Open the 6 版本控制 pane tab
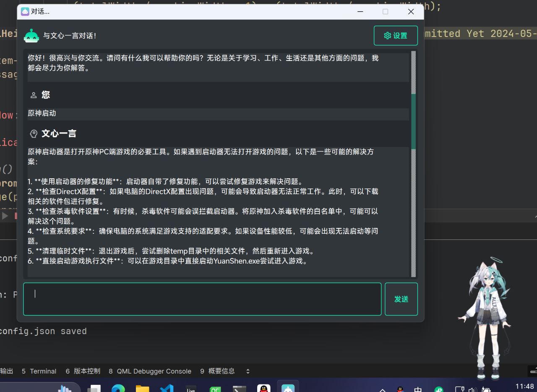This screenshot has width=537, height=392. (83, 371)
